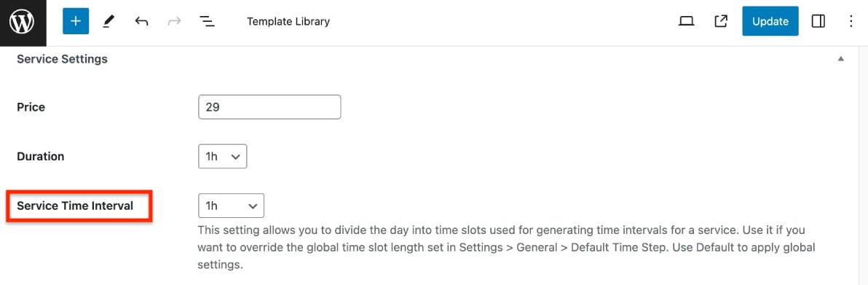Open the Document Overview list icon

click(x=207, y=22)
